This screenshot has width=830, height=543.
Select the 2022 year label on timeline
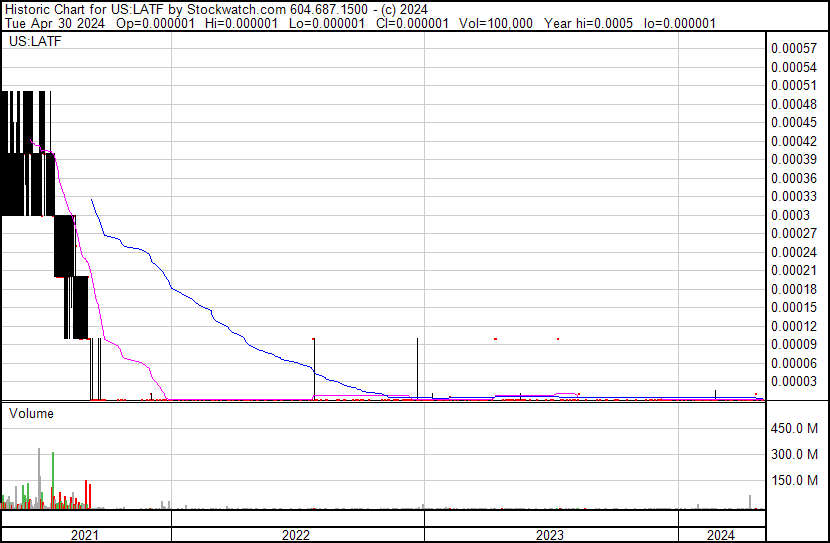coord(296,535)
